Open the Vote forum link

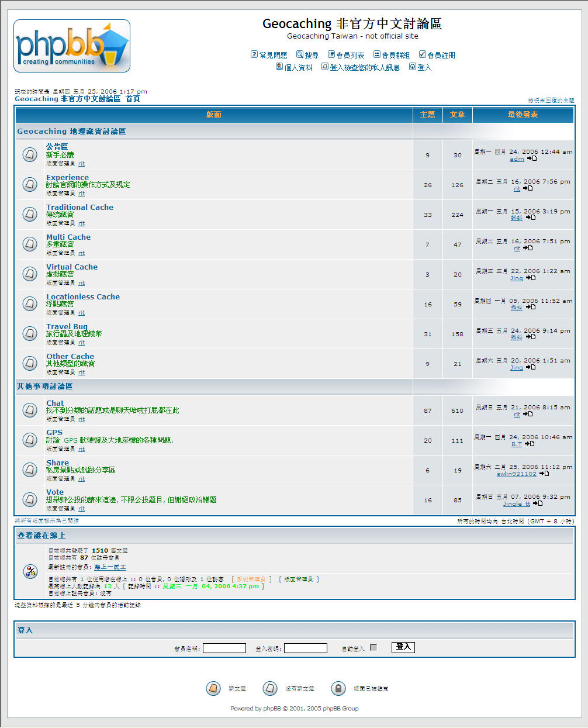coord(55,492)
